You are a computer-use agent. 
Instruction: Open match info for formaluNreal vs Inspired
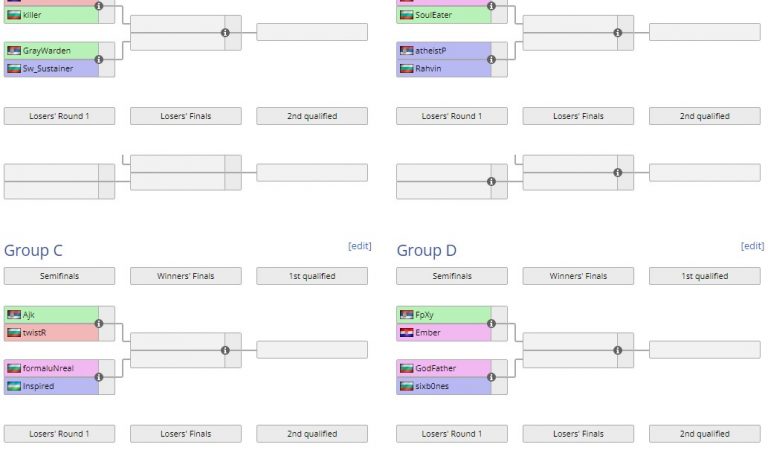tap(99, 377)
